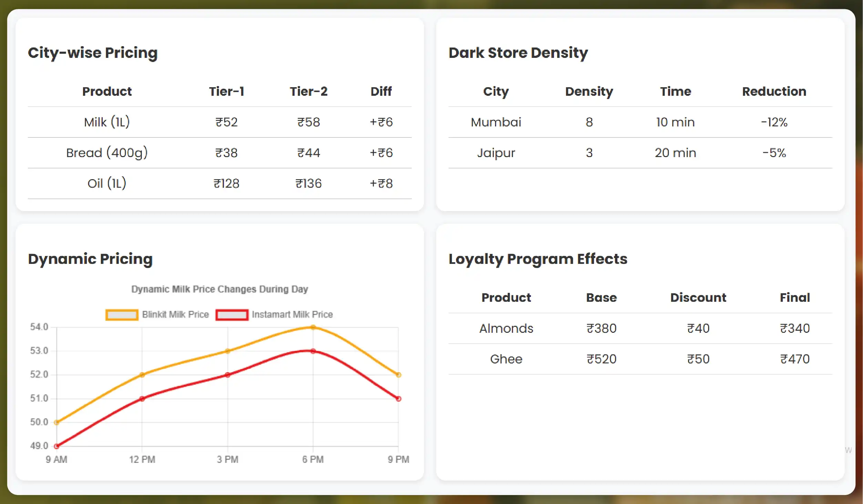
Task: Click the Tier-1 column header
Action: pos(227,91)
